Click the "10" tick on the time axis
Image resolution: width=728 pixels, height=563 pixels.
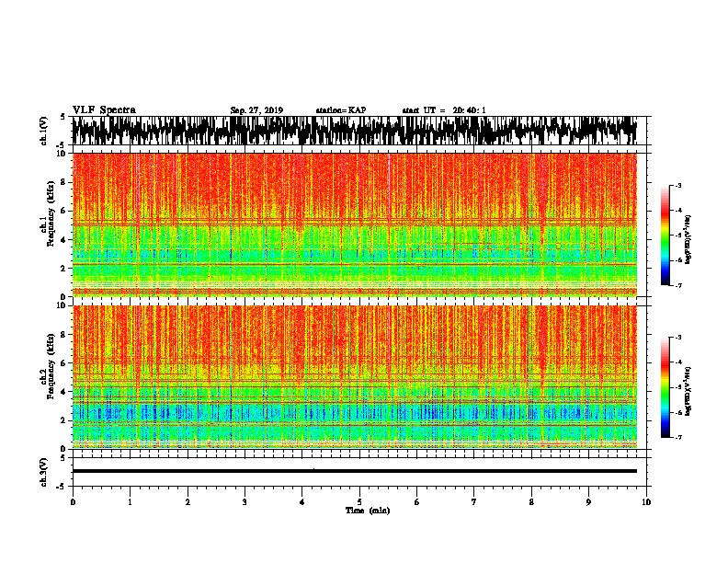646,502
